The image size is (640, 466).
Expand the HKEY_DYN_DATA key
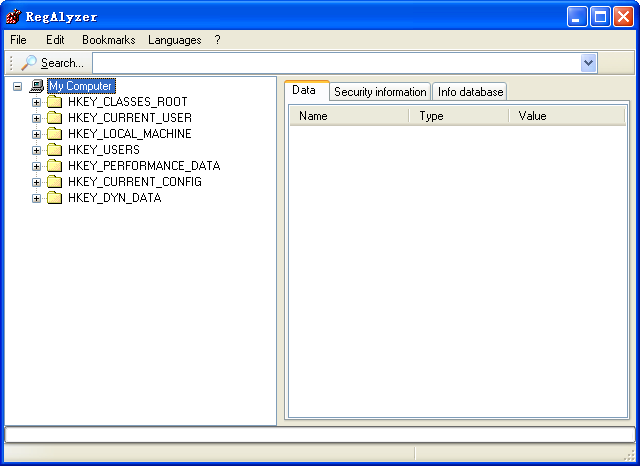coord(37,198)
